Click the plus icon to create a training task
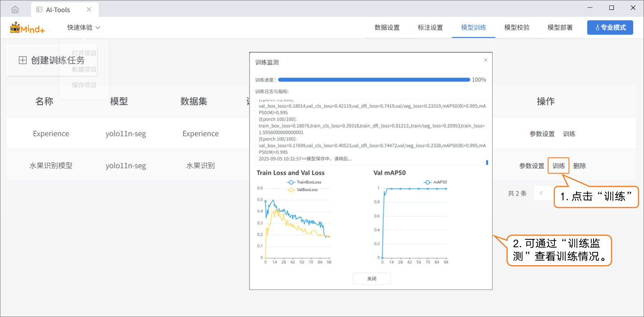Image resolution: width=644 pixels, height=317 pixels. click(23, 60)
